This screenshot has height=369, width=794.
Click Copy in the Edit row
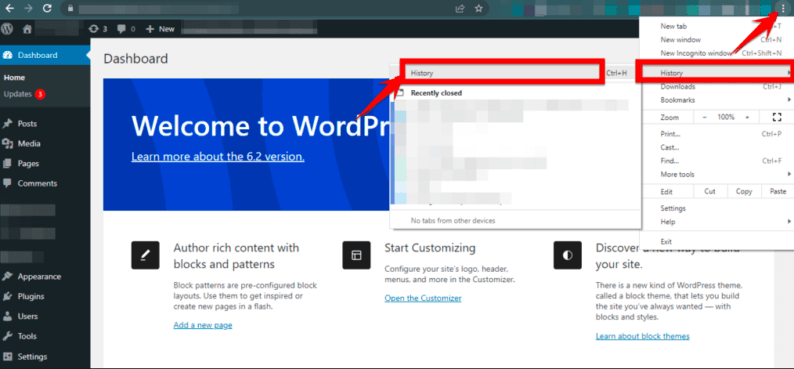(744, 191)
